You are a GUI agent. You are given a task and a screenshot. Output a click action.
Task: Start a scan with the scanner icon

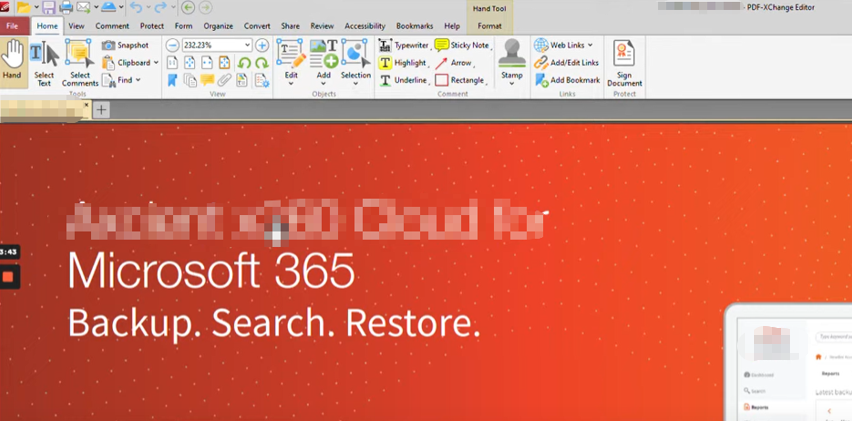(109, 7)
